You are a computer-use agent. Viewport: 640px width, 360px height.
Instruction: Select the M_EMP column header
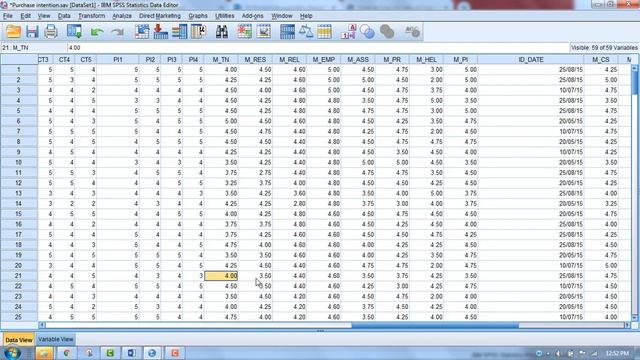point(324,60)
